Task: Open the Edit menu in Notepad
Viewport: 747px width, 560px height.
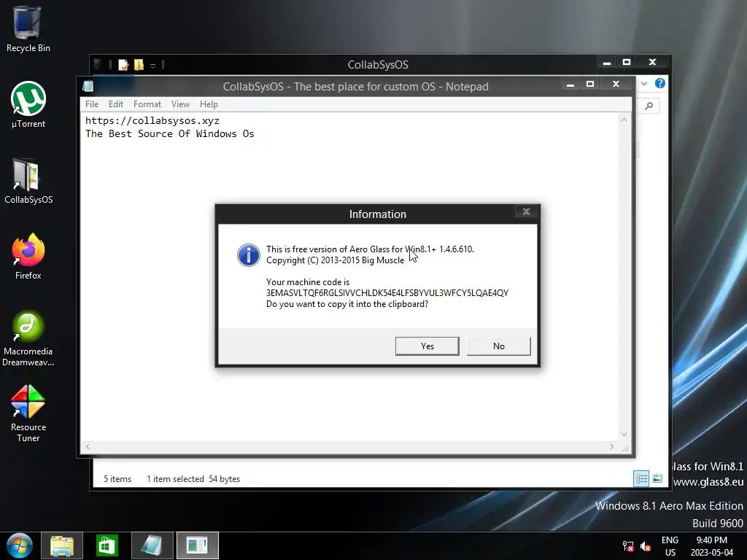Action: [x=116, y=104]
